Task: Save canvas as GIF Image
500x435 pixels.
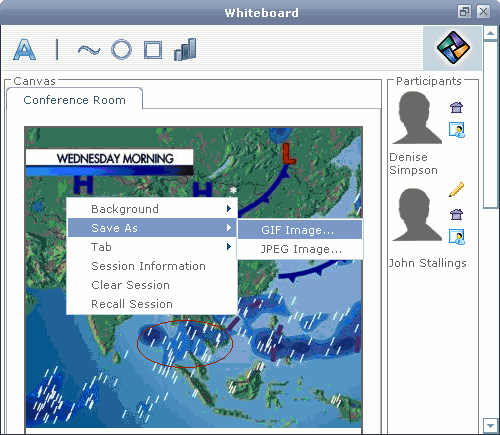Action: coord(300,230)
